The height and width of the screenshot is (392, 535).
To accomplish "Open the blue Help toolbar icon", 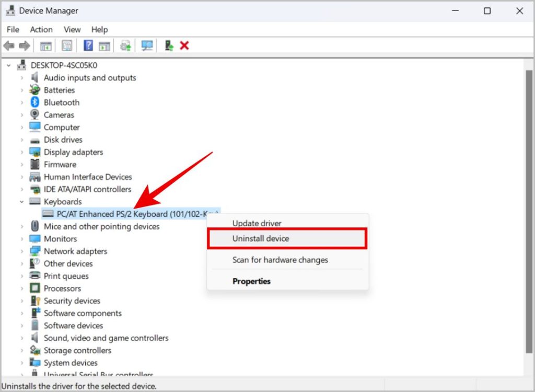I will 88,45.
